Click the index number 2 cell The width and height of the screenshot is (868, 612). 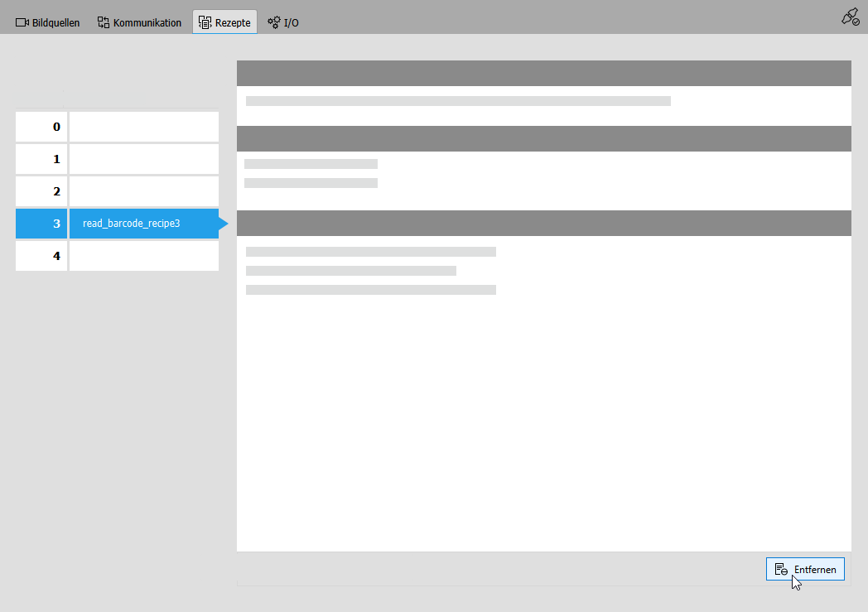pyautogui.click(x=41, y=191)
